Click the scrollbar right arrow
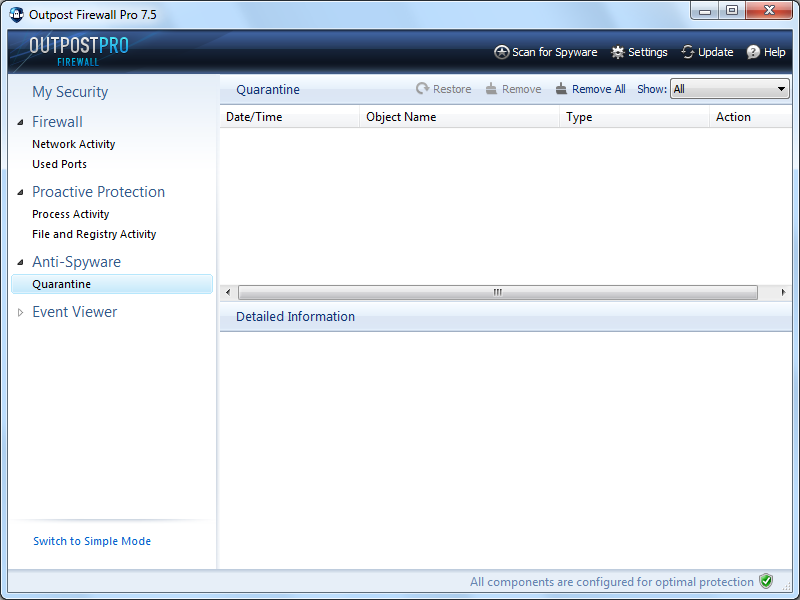The image size is (800, 600). [x=783, y=292]
